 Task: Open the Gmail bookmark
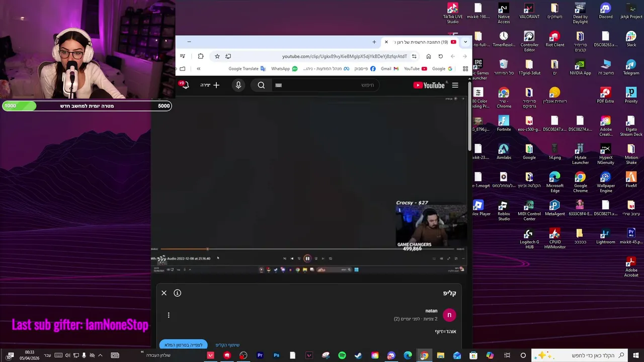point(389,69)
